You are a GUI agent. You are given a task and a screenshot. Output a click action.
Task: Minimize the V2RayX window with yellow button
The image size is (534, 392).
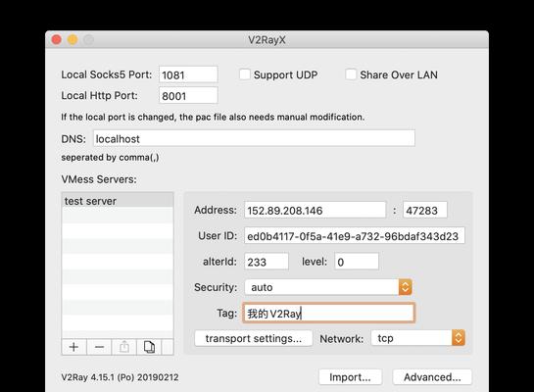click(73, 40)
